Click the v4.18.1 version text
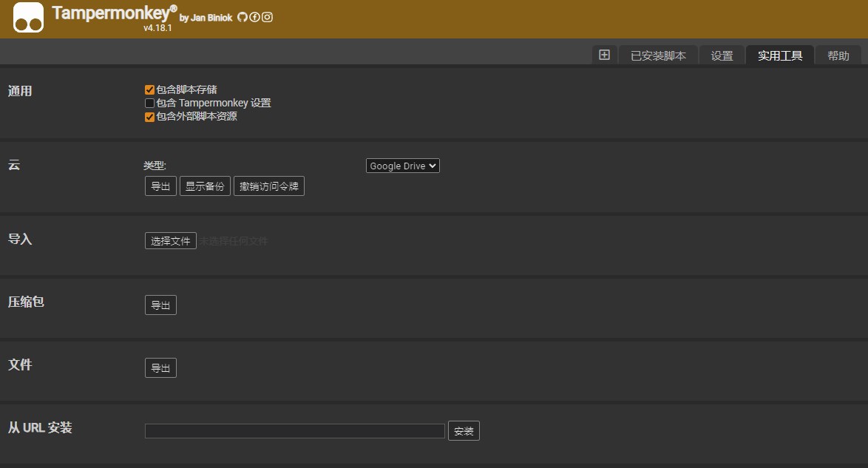 157,27
